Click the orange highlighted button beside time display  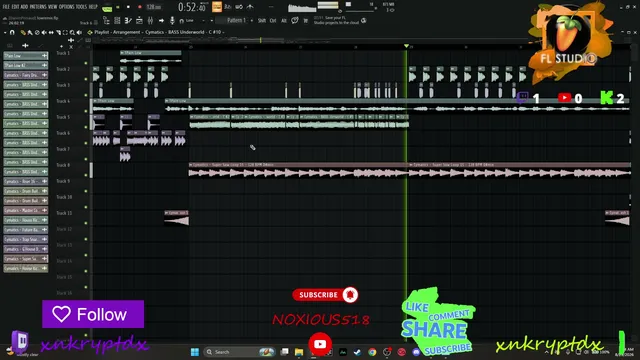pos(217,7)
